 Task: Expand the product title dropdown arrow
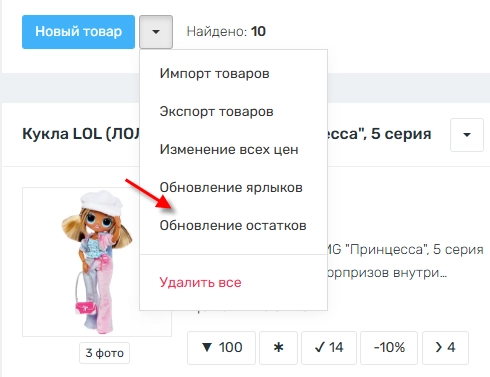[467, 135]
